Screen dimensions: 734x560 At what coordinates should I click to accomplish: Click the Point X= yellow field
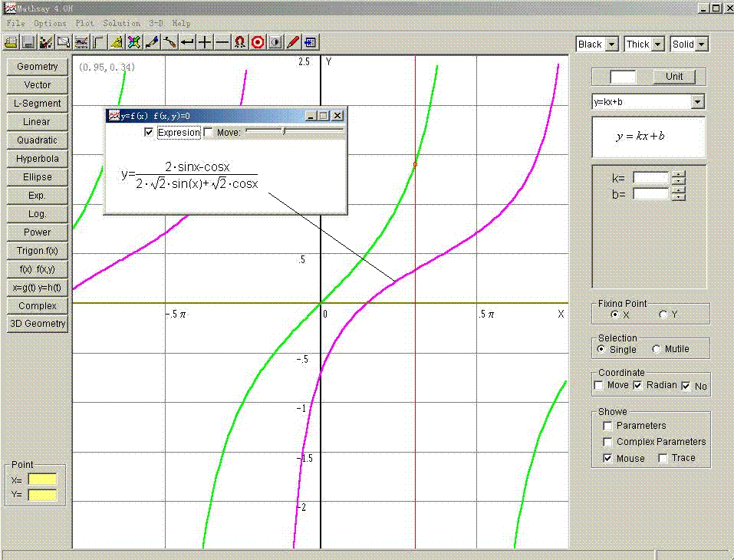pyautogui.click(x=42, y=479)
